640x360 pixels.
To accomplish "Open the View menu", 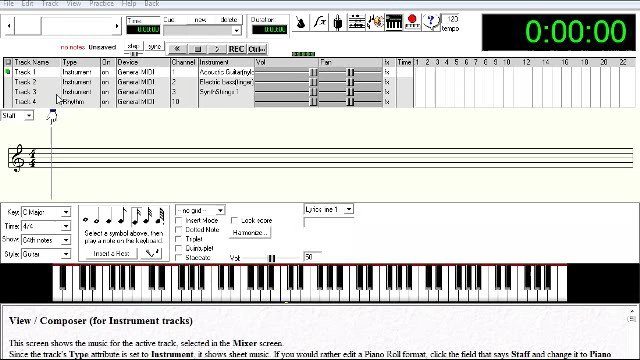I will (73, 4).
